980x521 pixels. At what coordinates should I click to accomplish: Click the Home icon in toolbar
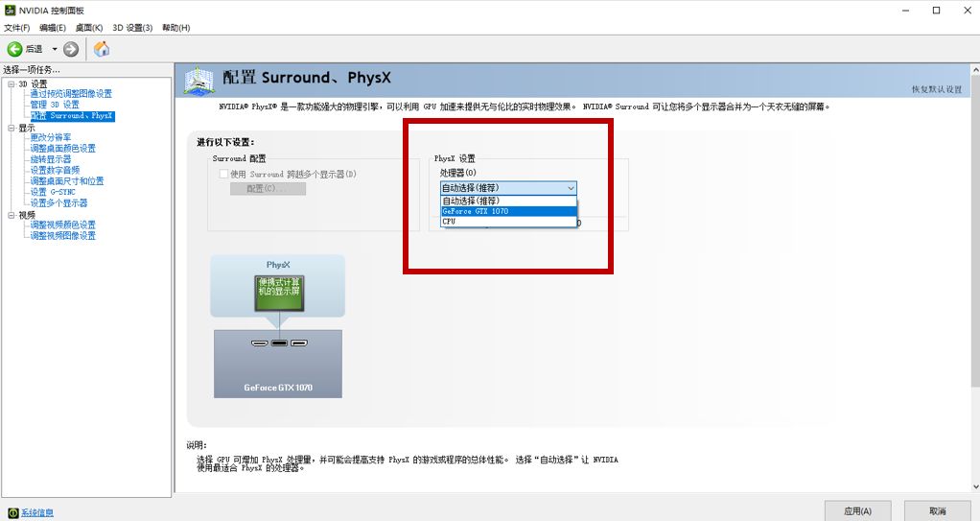[102, 49]
